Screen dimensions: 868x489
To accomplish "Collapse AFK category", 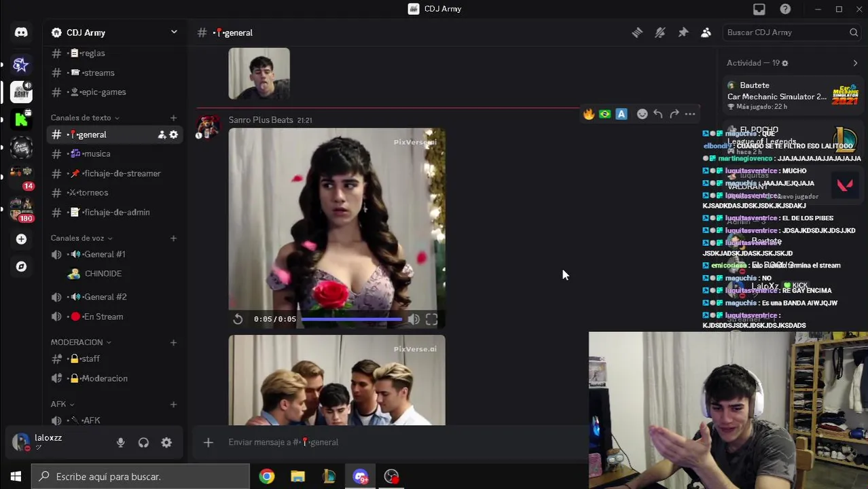I will click(x=62, y=404).
